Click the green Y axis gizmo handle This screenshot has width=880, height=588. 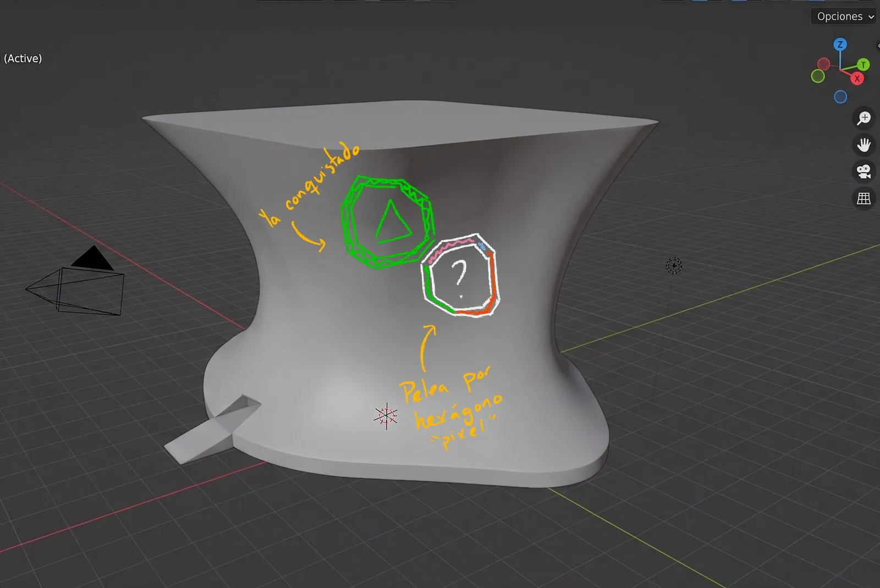pos(863,65)
